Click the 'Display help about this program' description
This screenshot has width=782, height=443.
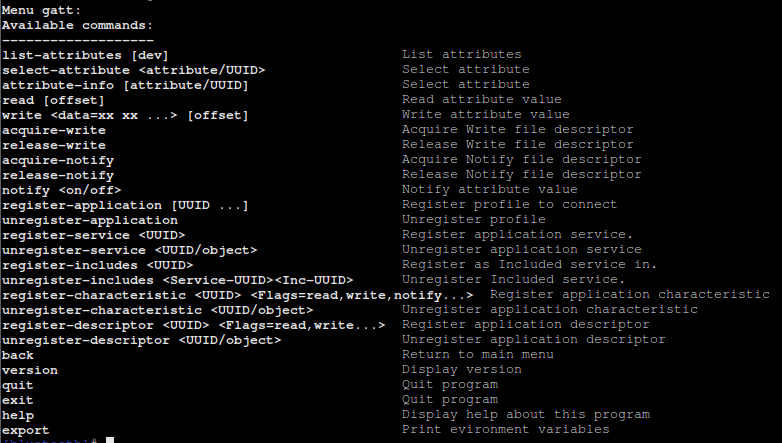pyautogui.click(x=525, y=414)
